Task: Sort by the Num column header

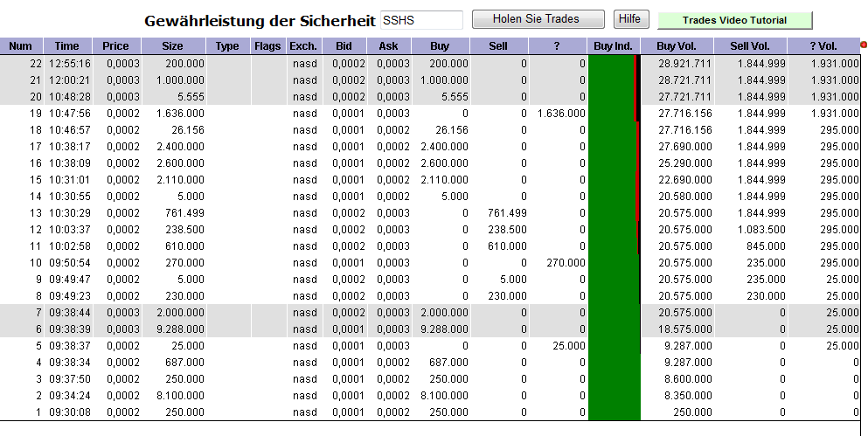Action: pyautogui.click(x=20, y=46)
